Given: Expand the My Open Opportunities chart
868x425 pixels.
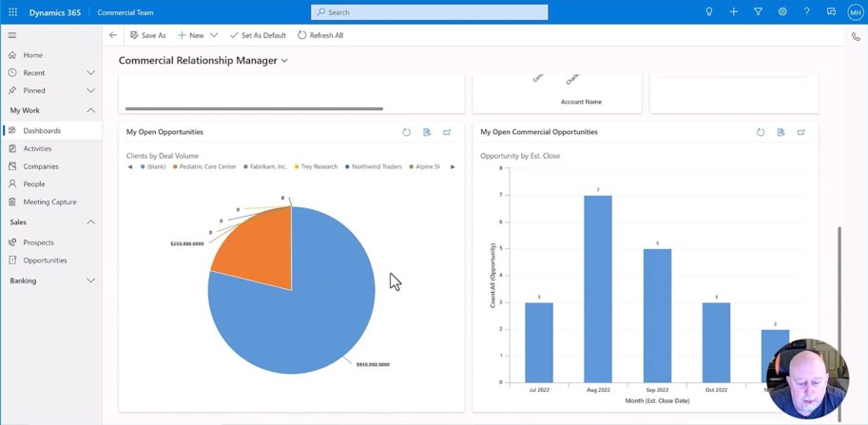Looking at the screenshot, I should coord(447,132).
